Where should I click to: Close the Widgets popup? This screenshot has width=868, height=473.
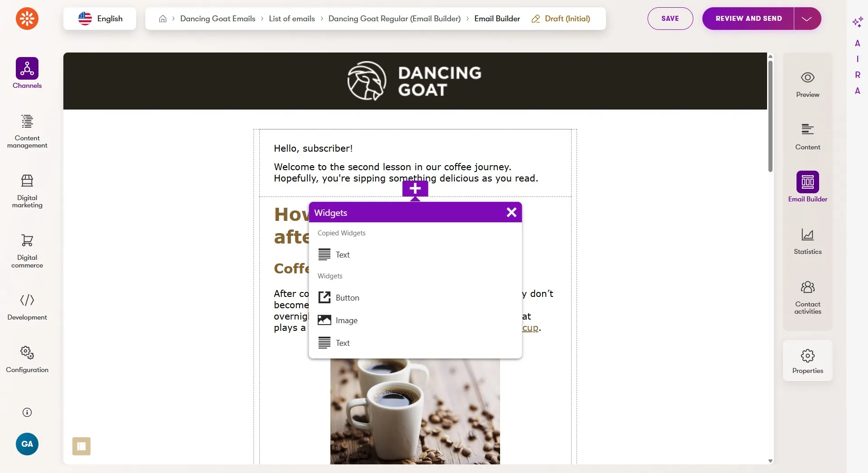coord(511,212)
